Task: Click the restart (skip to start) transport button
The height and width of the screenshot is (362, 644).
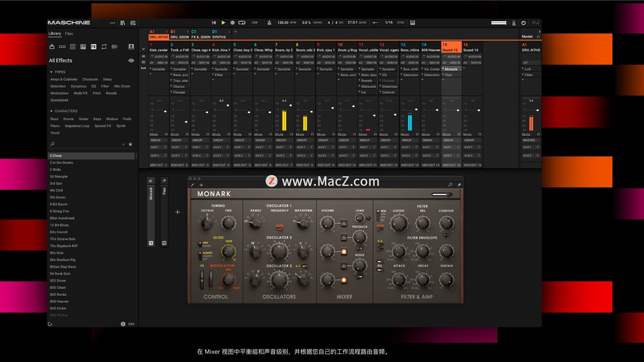Action: [214, 22]
